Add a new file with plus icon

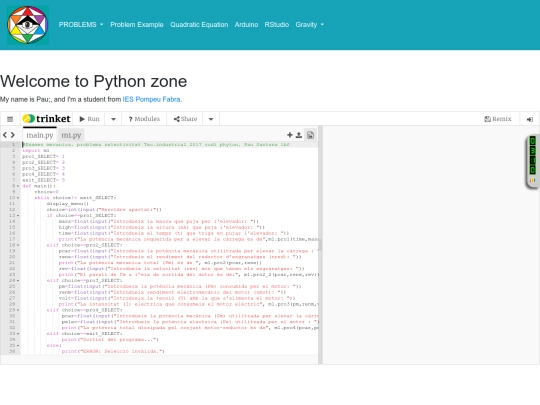point(290,135)
